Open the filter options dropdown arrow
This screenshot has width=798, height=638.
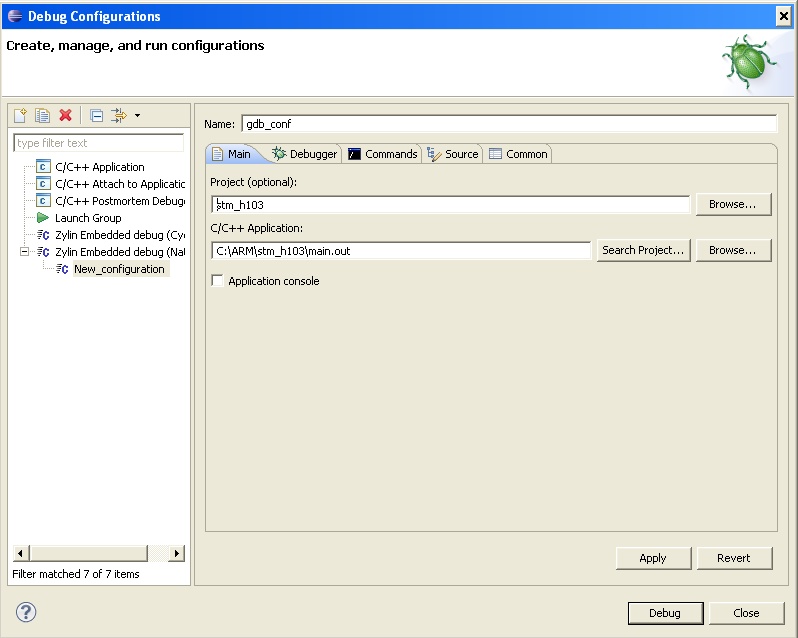point(137,116)
